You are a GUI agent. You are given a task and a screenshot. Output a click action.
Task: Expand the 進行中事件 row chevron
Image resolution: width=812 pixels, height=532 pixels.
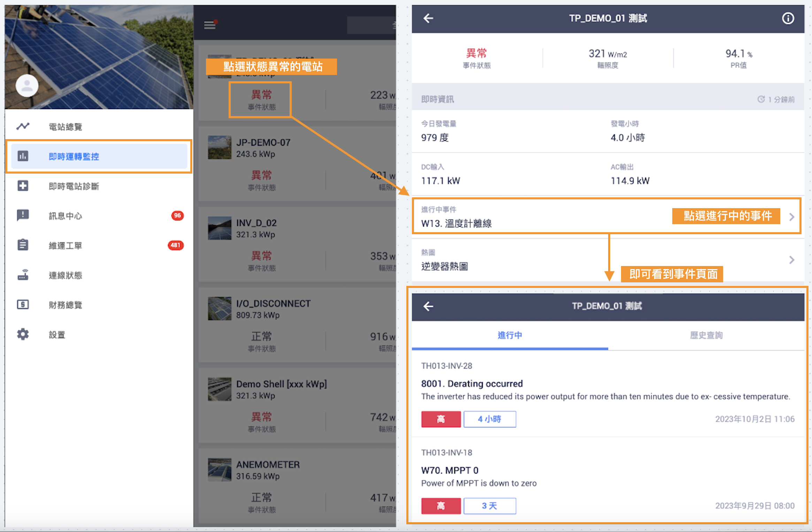pos(792,217)
